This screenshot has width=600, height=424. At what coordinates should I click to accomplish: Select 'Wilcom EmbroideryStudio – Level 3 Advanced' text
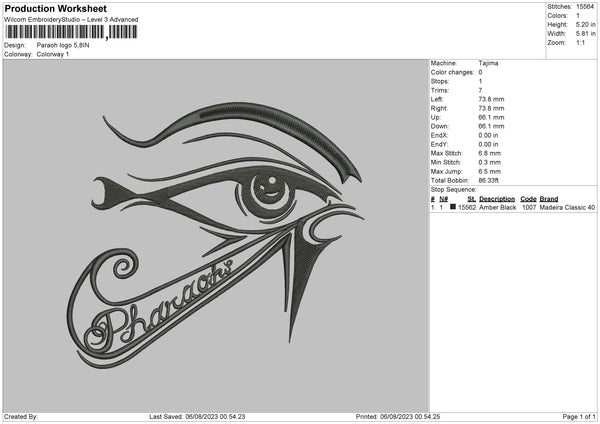pos(71,20)
